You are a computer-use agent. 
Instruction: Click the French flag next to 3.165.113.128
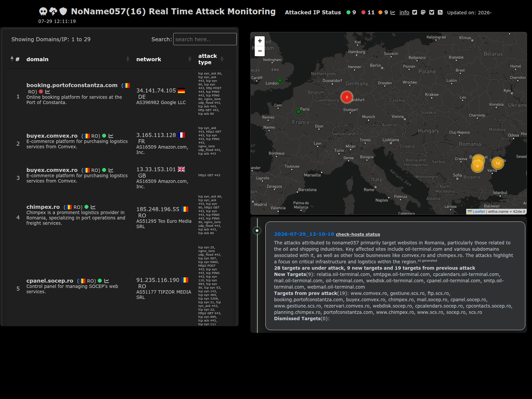[x=181, y=135]
